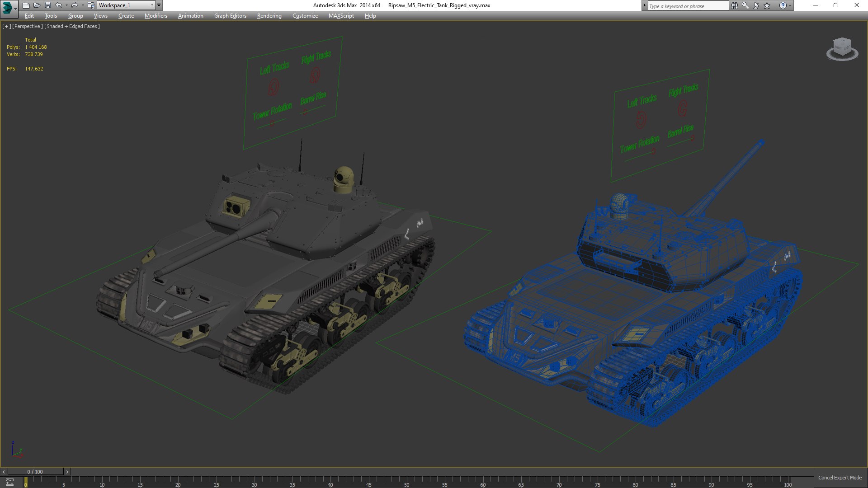Open the Help question mark icon
Screen dimensions: 868x488
click(x=783, y=5)
